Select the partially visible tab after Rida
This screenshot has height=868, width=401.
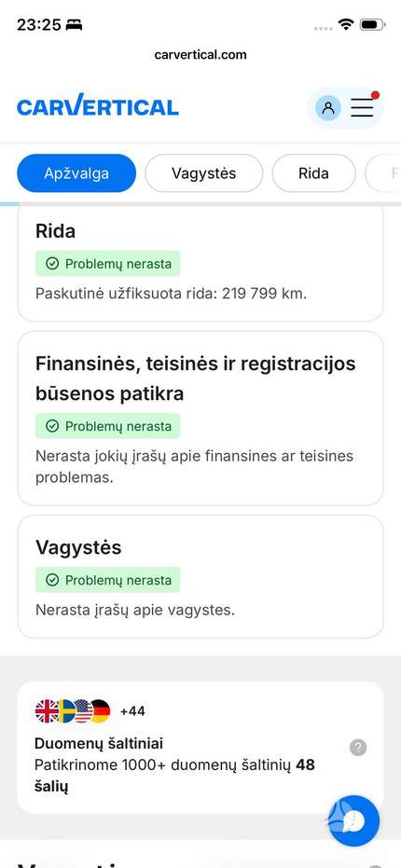[x=383, y=173]
